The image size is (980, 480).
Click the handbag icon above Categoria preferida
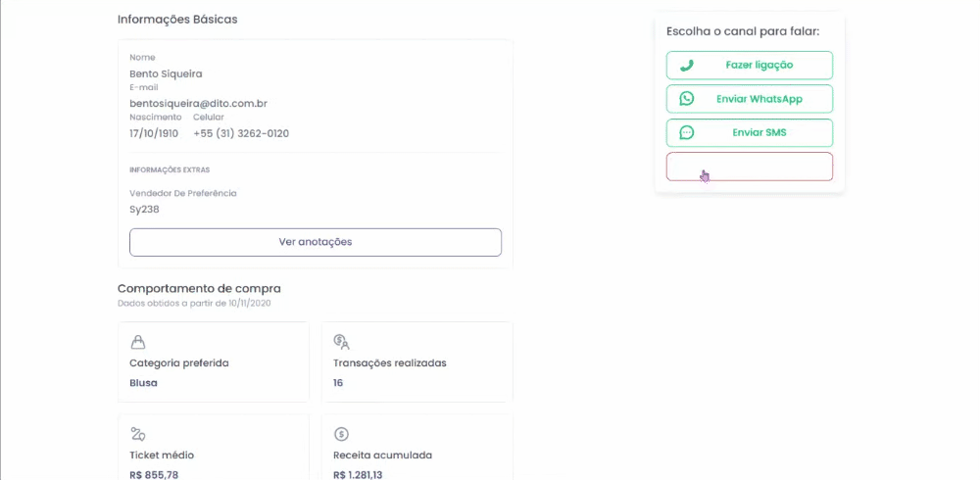pyautogui.click(x=137, y=342)
